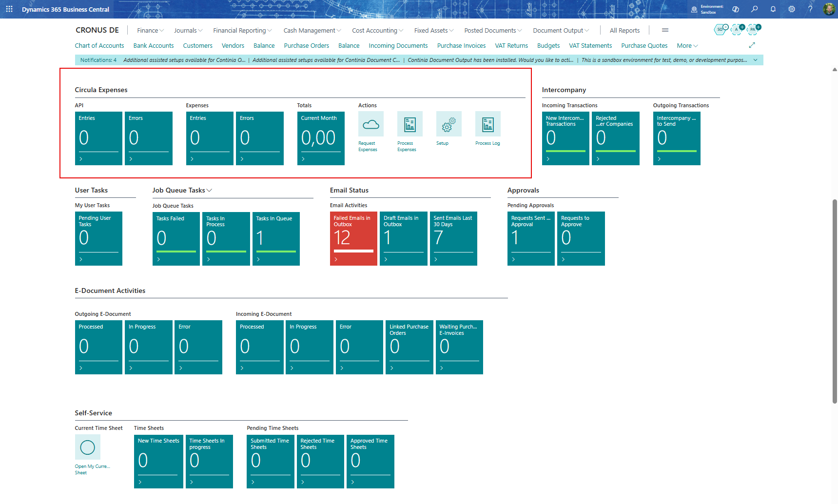Open the Help question mark
The image size is (838, 504).
[x=810, y=9]
